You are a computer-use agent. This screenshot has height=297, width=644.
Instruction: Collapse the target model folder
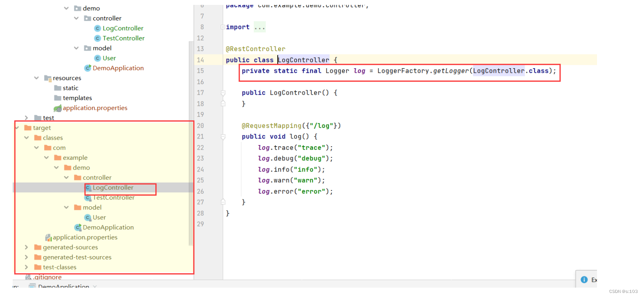pos(66,207)
